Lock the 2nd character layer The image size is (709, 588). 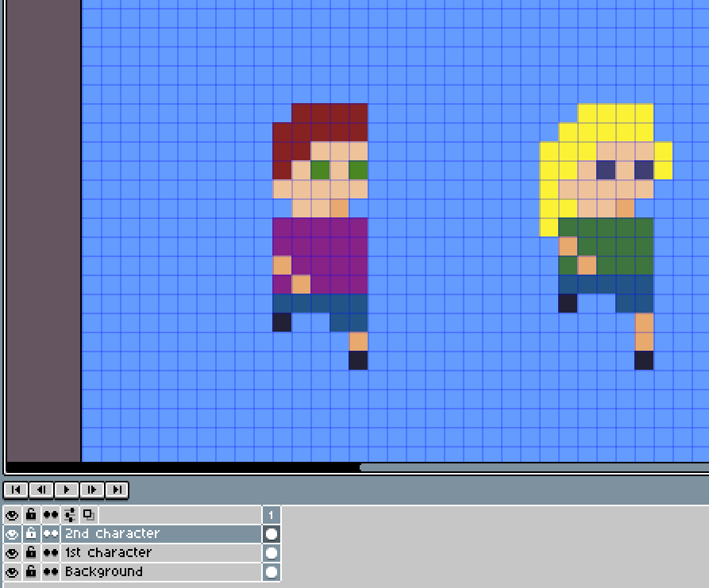click(x=31, y=534)
